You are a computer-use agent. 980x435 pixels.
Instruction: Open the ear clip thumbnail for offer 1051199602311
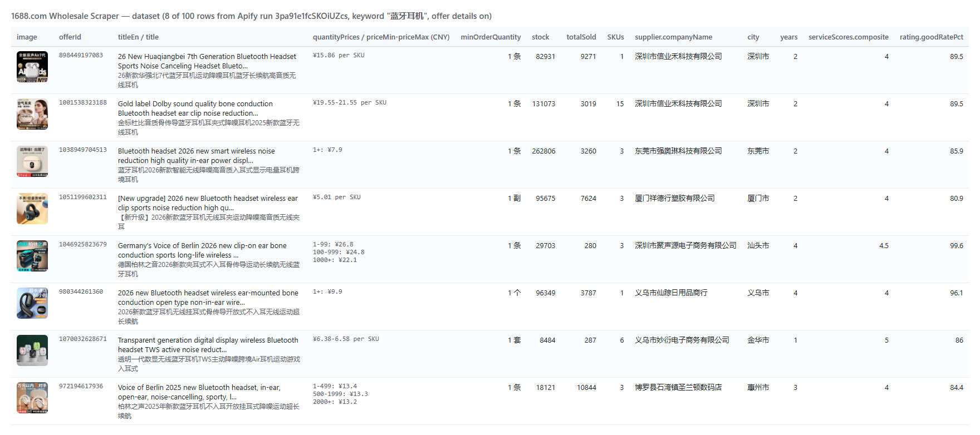(x=32, y=209)
